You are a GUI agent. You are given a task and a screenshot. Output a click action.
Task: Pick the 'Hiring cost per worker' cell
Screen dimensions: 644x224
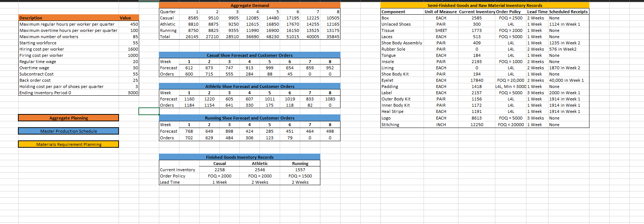click(68, 49)
